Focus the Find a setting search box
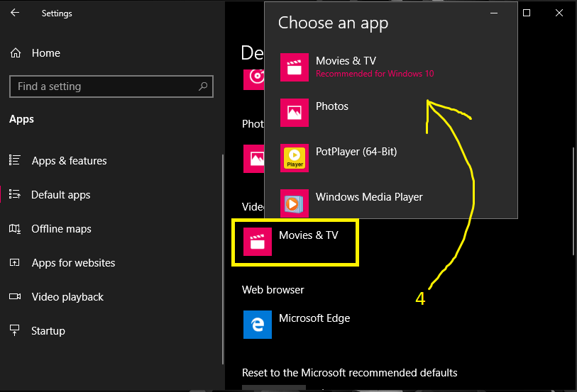 [x=111, y=86]
